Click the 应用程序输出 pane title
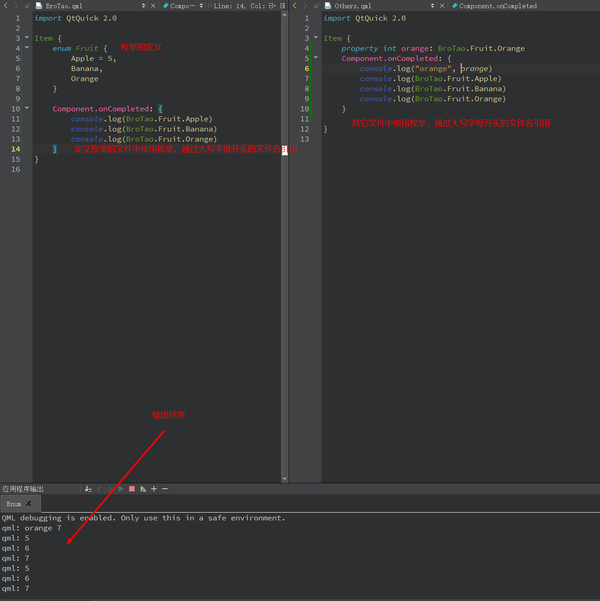 click(23, 489)
